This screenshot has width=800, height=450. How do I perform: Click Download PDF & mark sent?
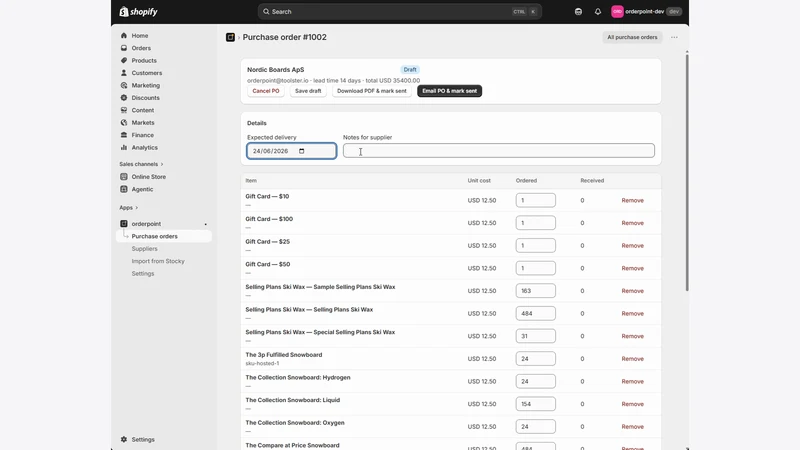(371, 91)
